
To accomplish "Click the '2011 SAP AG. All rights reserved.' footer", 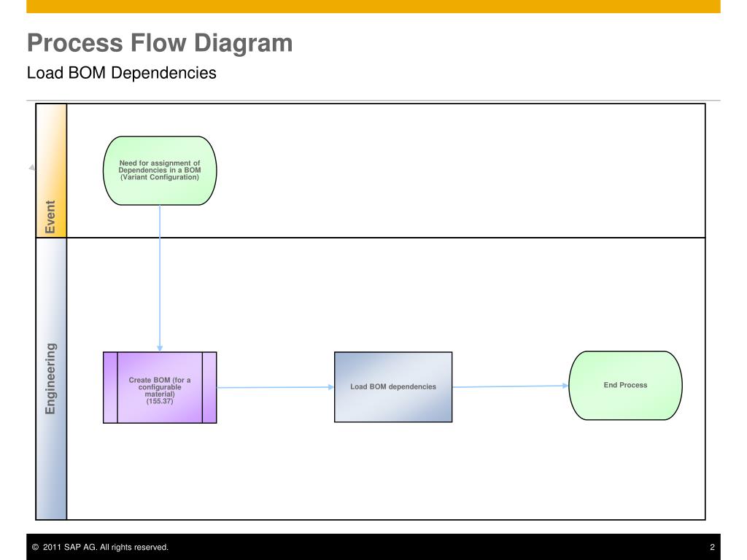I will (x=100, y=547).
